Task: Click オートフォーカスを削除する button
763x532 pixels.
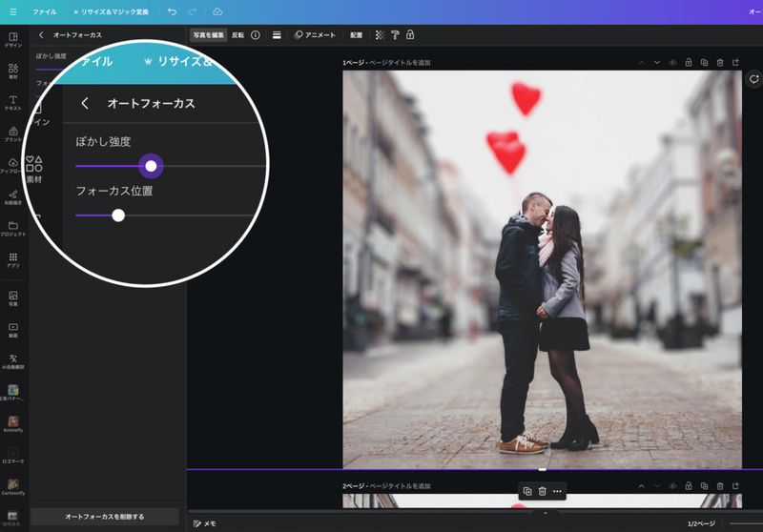Action: (105, 517)
